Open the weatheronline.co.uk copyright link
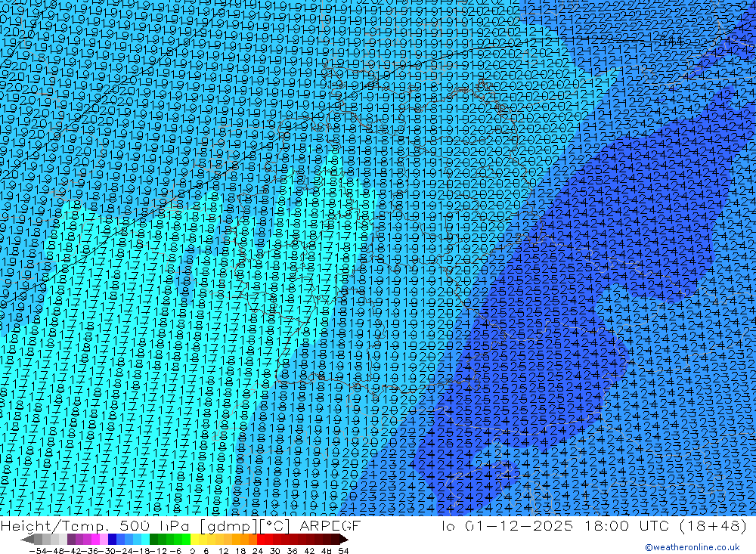This screenshot has width=756, height=554. tap(692, 547)
